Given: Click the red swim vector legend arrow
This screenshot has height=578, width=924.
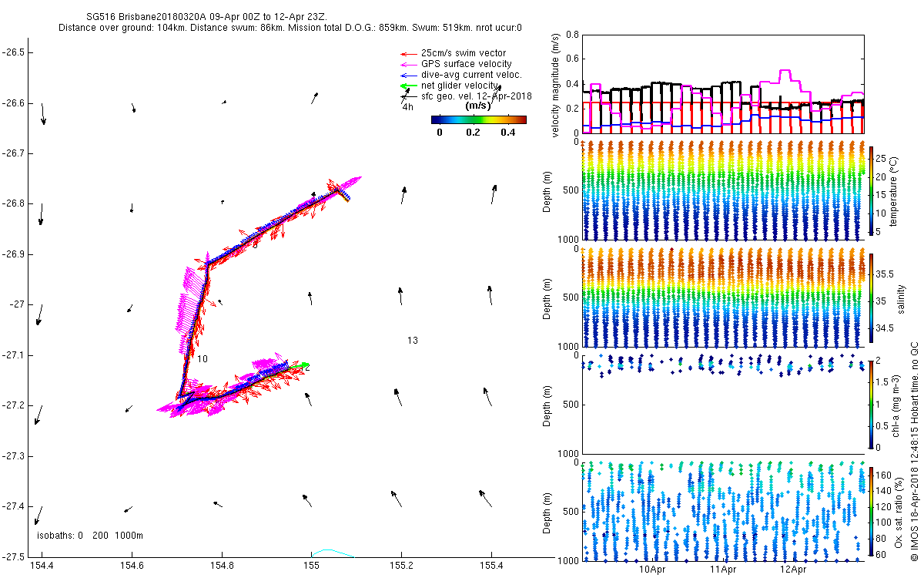Looking at the screenshot, I should coord(408,53).
